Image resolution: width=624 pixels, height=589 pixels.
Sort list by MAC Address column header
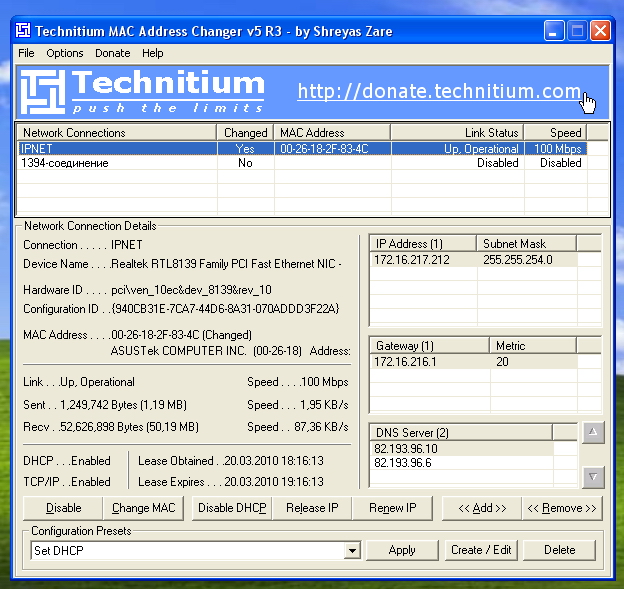tap(331, 132)
